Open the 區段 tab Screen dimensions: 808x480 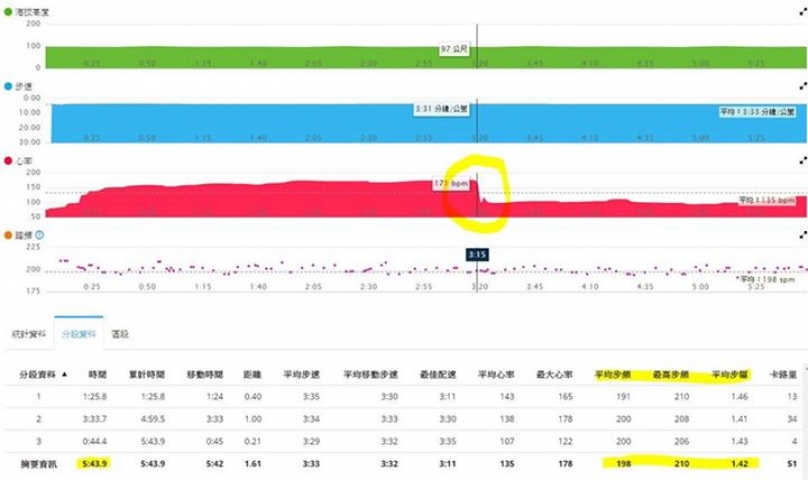(120, 334)
